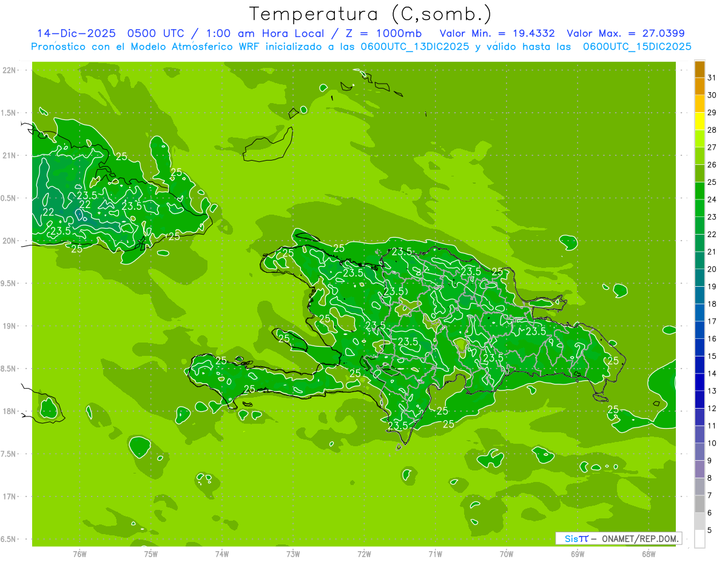
Task: Click the legend value '5'
Action: point(710,530)
